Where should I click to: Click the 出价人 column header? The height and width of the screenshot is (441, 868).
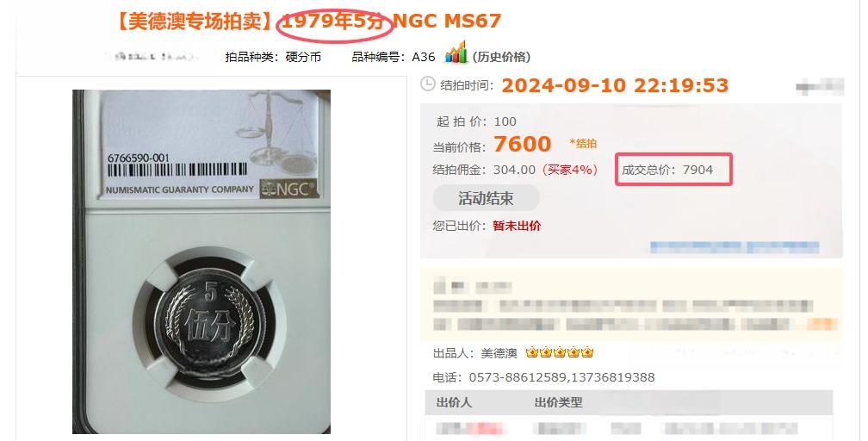pos(454,402)
